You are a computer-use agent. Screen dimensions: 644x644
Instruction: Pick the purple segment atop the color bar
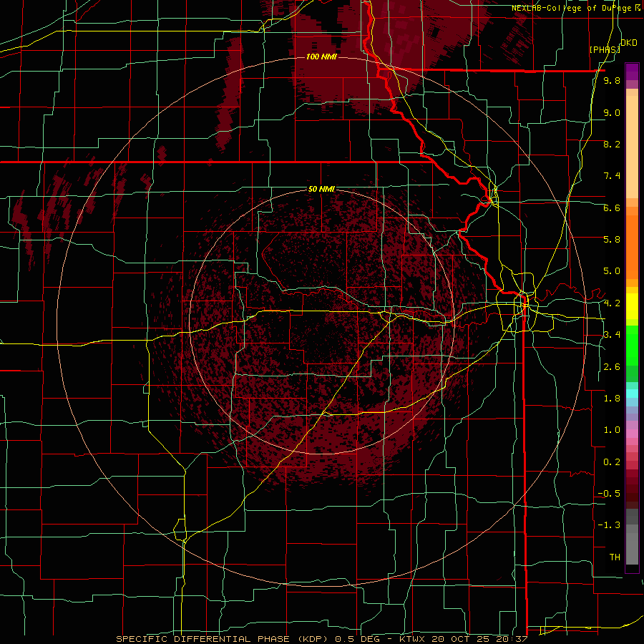pos(632,72)
